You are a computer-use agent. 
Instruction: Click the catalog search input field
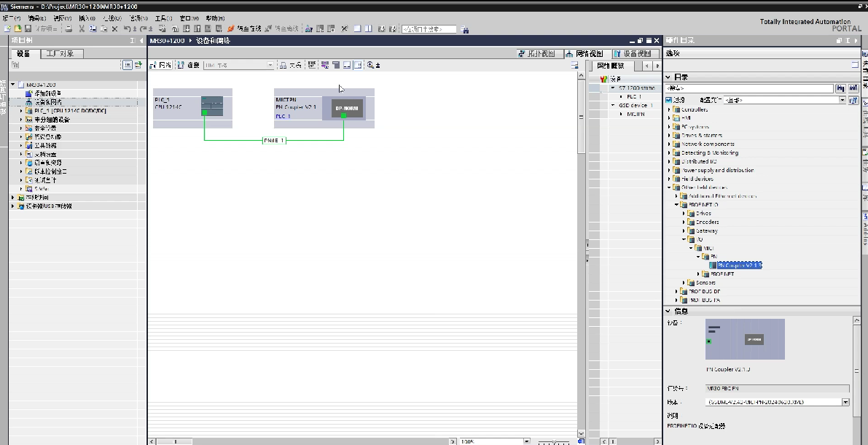749,88
